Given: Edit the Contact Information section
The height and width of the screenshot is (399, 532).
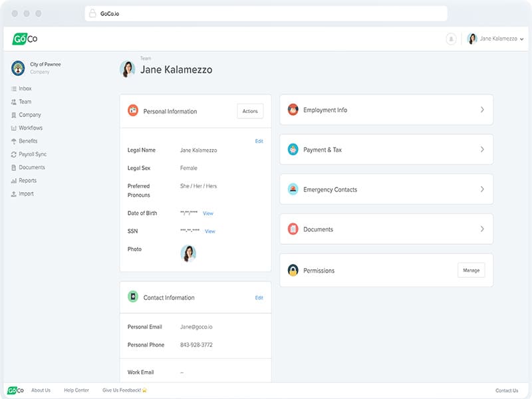Looking at the screenshot, I should tap(259, 298).
